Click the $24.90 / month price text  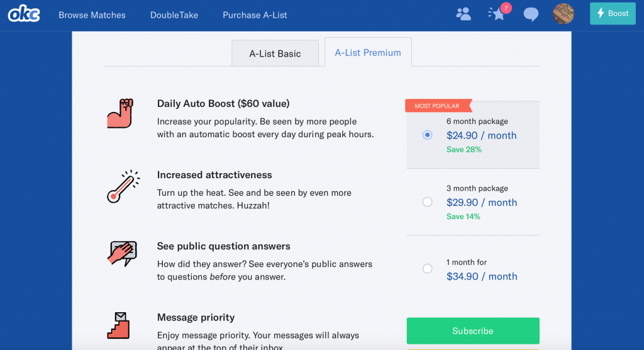click(481, 135)
